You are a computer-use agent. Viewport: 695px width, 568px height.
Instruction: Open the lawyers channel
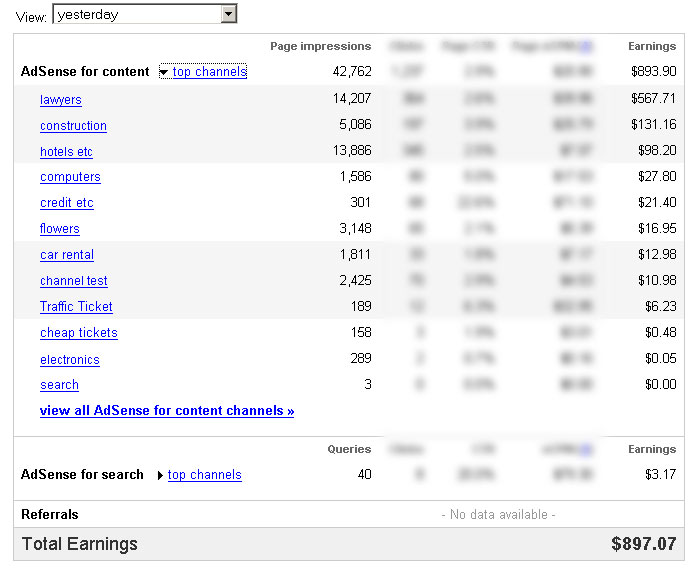click(x=61, y=100)
